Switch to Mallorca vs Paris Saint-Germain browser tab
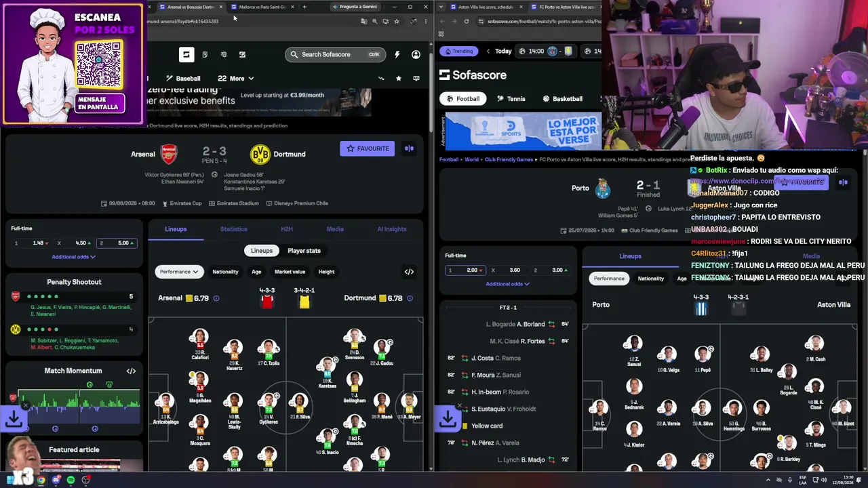 pos(262,7)
